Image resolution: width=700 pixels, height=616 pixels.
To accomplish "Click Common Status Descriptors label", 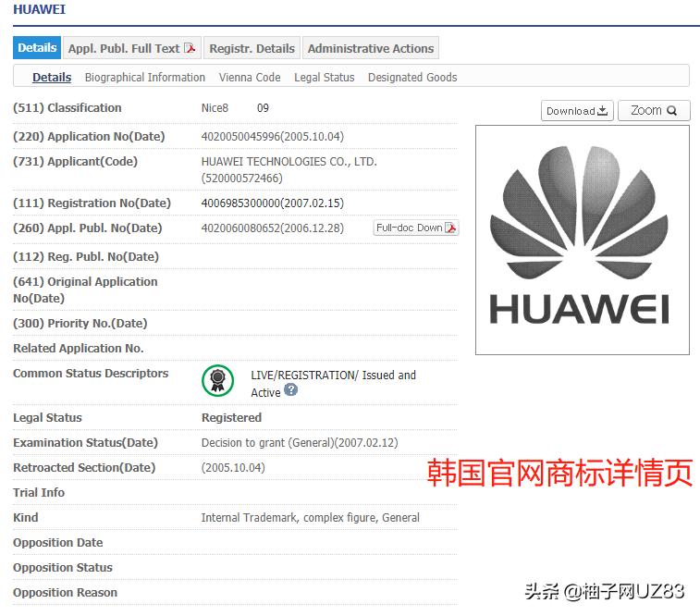I will pyautogui.click(x=91, y=373).
